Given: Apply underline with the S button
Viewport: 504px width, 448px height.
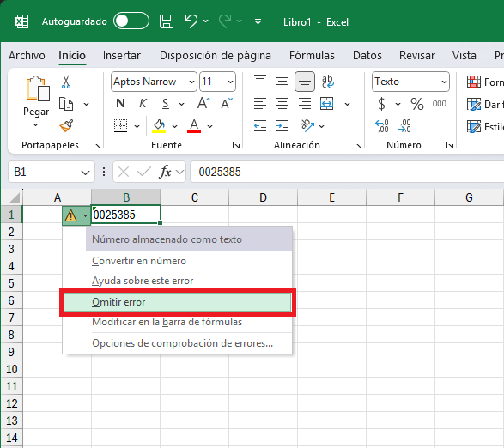Looking at the screenshot, I should pyautogui.click(x=165, y=104).
